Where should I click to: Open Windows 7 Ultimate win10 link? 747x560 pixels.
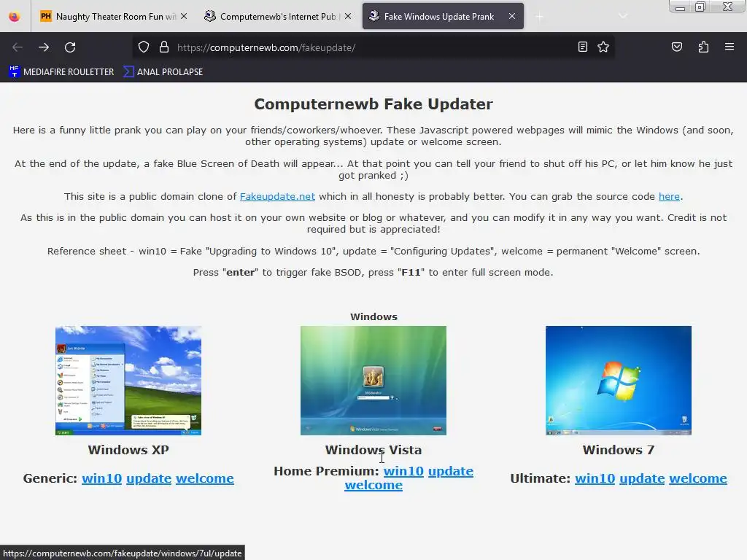[x=595, y=478]
